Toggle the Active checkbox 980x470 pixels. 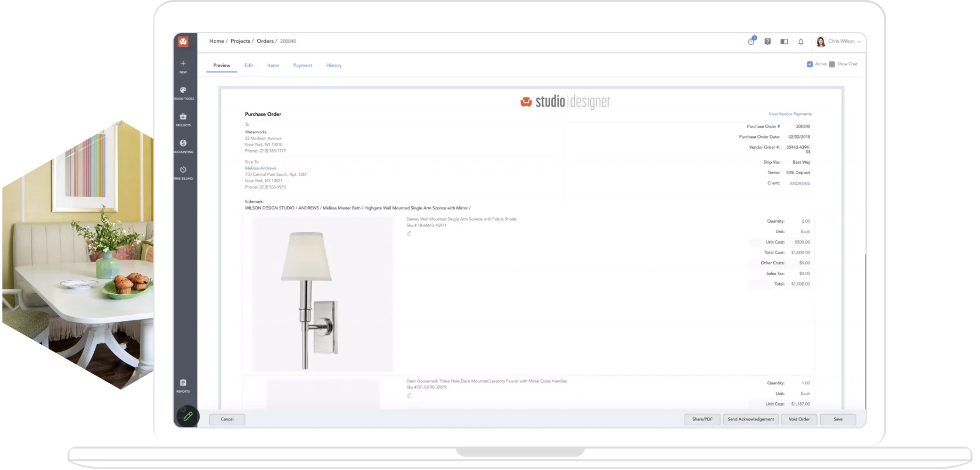coord(810,64)
